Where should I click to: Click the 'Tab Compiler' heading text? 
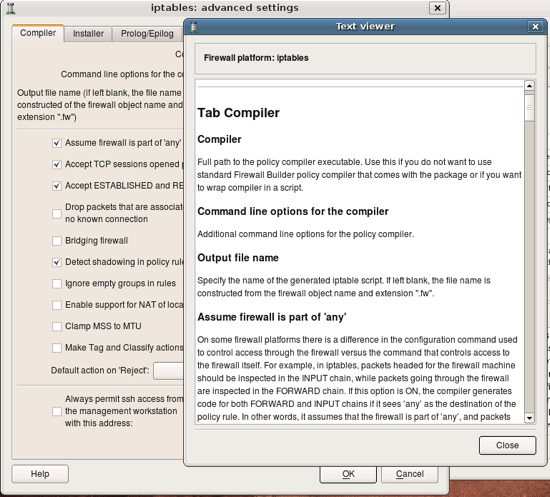[239, 113]
